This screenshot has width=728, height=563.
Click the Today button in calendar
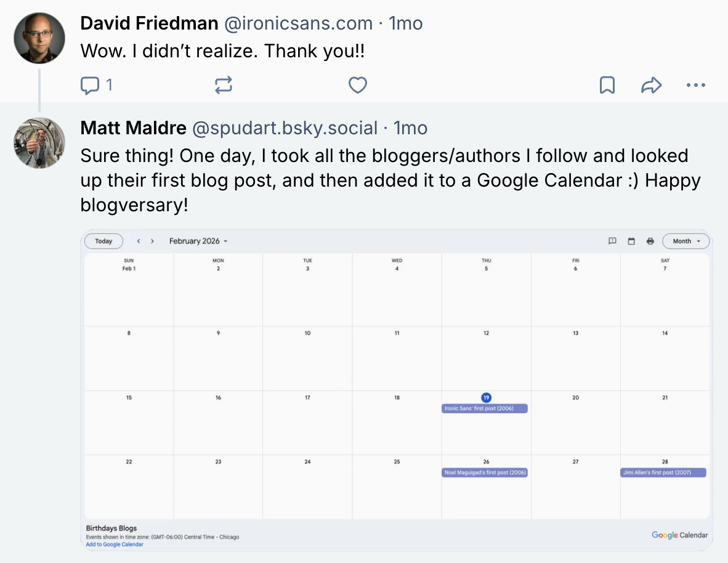pos(103,241)
